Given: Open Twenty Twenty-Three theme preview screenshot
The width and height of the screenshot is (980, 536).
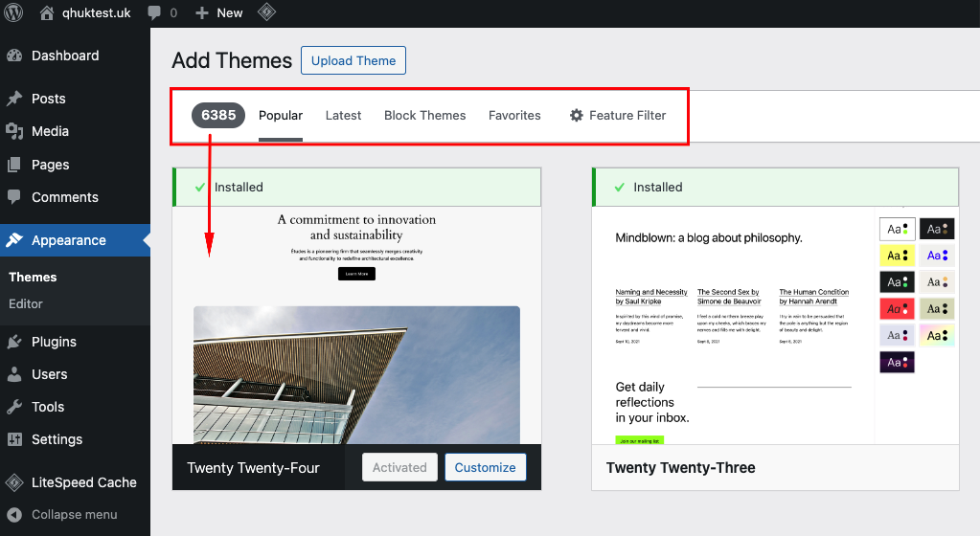Looking at the screenshot, I should click(x=775, y=325).
